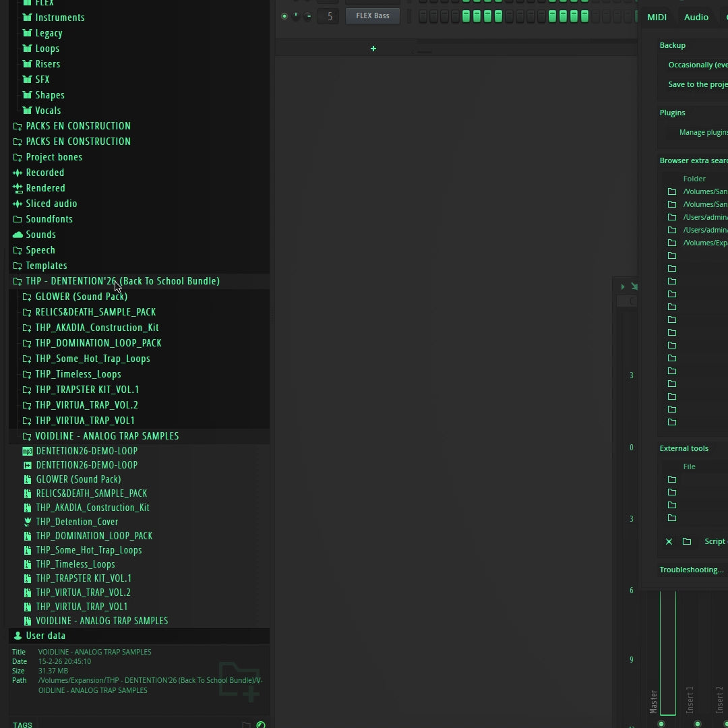Click the FLEX Bass channel volume knob
The height and width of the screenshot is (728, 728).
pyautogui.click(x=308, y=16)
